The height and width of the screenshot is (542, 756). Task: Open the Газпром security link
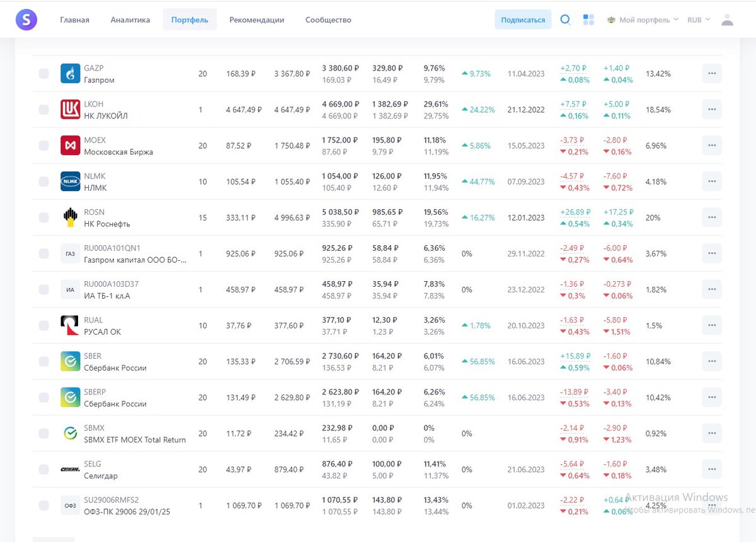pos(100,80)
